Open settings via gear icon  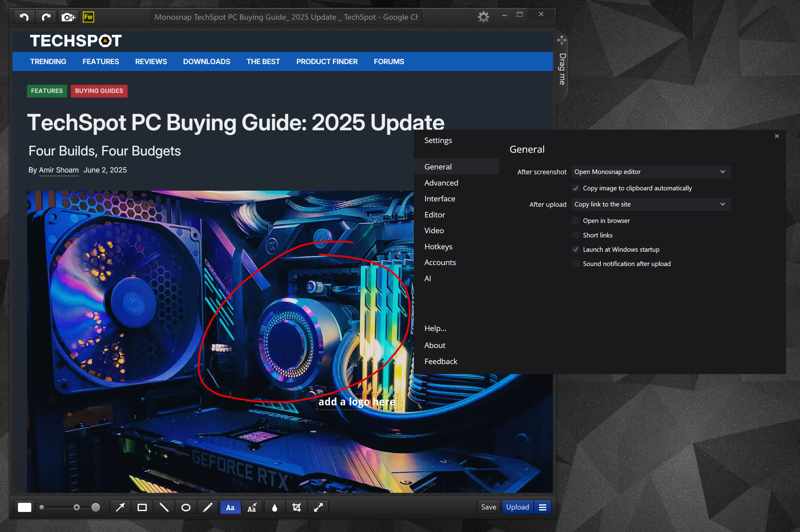[483, 17]
